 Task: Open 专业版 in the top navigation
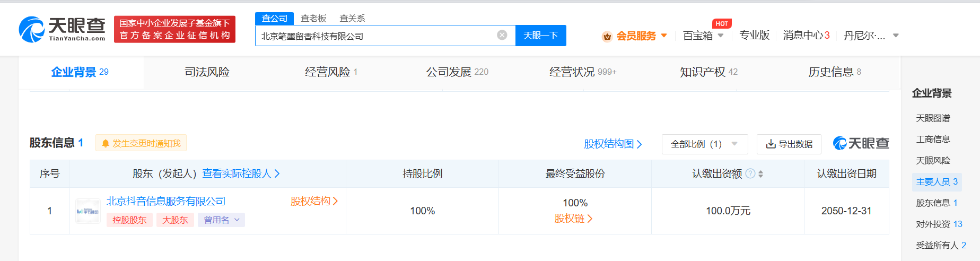click(754, 36)
